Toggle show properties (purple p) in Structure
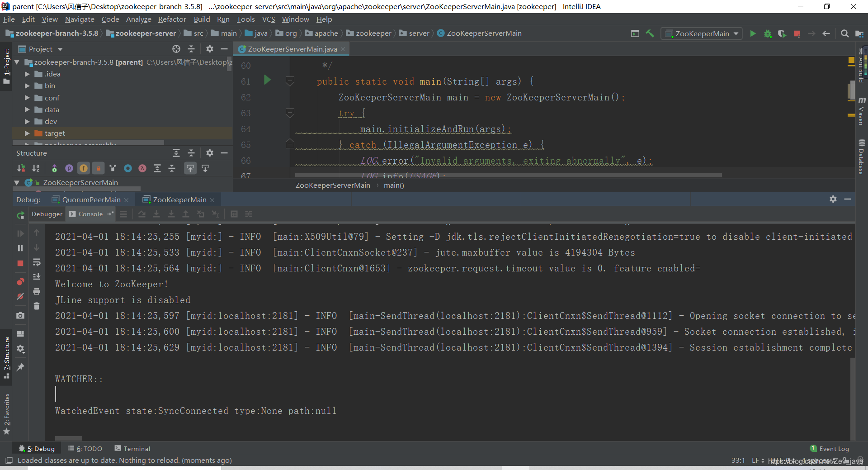 [69, 168]
